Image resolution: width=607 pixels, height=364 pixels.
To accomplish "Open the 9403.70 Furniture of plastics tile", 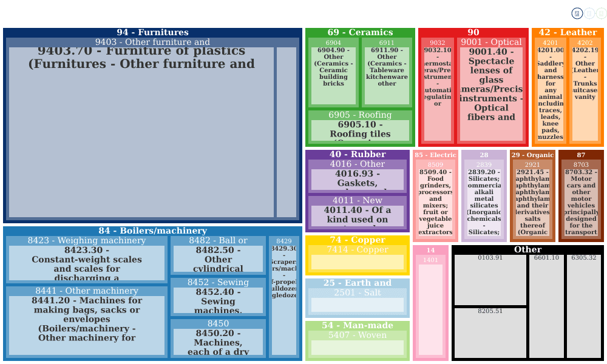I will tap(141, 132).
